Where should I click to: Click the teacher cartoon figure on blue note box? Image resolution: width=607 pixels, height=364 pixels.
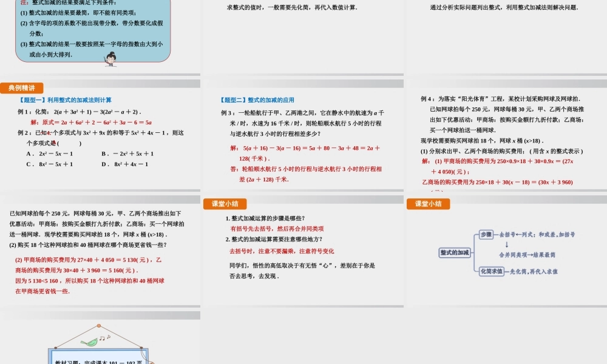[110, 59]
